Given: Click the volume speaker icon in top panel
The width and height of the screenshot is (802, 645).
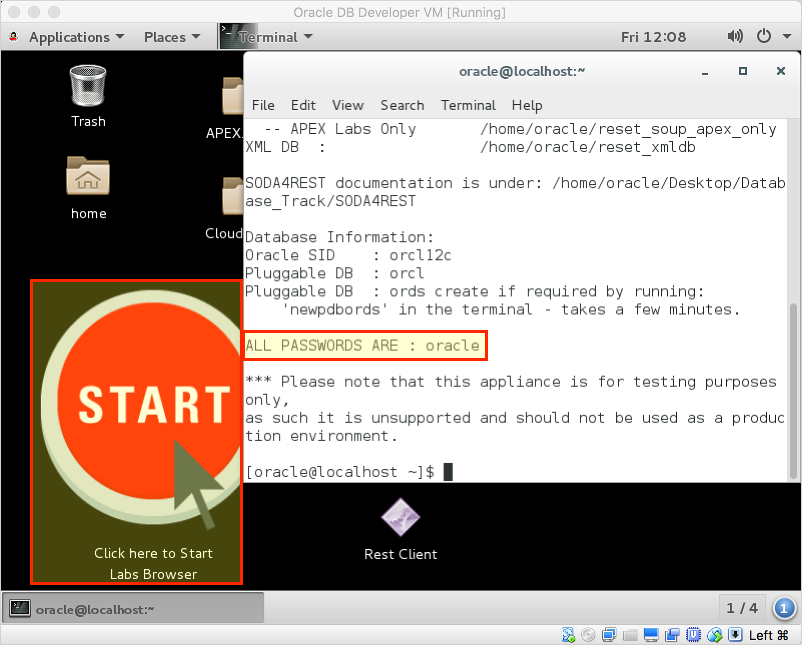Looking at the screenshot, I should (x=735, y=36).
